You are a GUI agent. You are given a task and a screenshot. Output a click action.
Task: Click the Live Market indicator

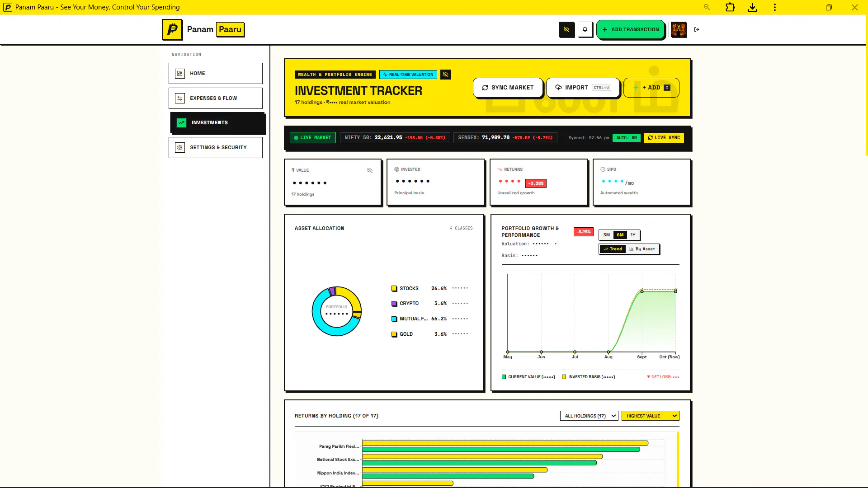pos(313,138)
